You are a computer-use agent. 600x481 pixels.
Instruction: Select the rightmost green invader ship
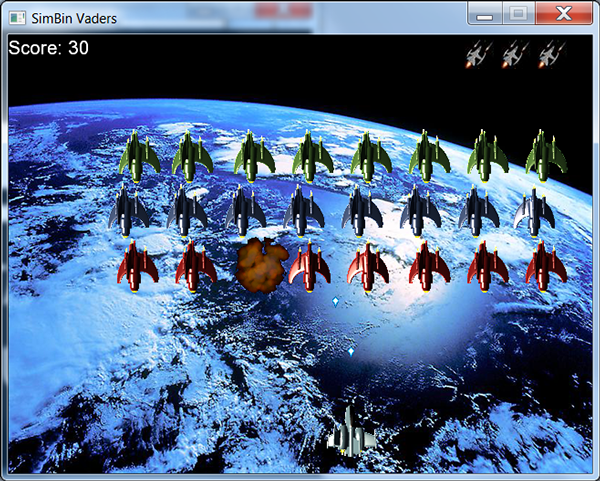click(x=546, y=156)
